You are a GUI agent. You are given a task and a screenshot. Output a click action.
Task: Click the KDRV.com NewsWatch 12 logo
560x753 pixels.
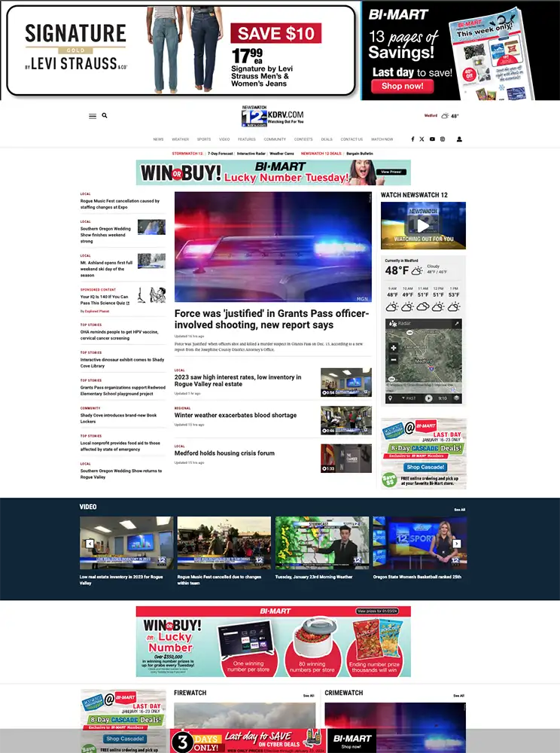coord(272,116)
